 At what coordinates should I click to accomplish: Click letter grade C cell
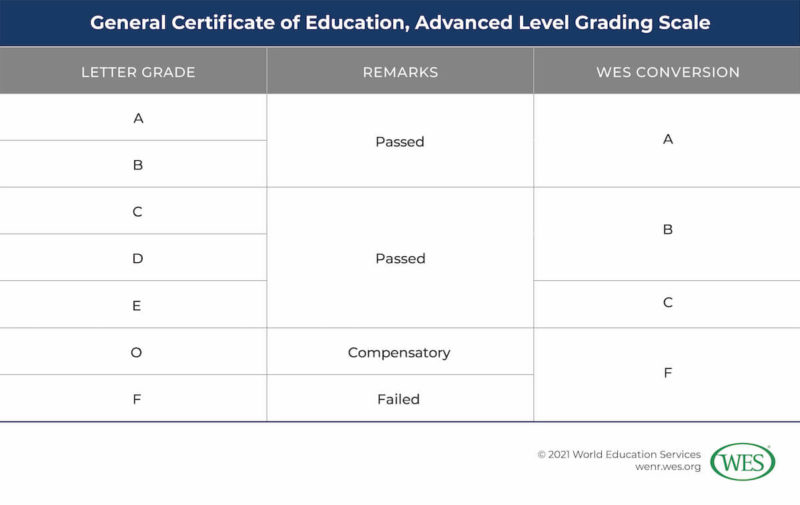(138, 212)
